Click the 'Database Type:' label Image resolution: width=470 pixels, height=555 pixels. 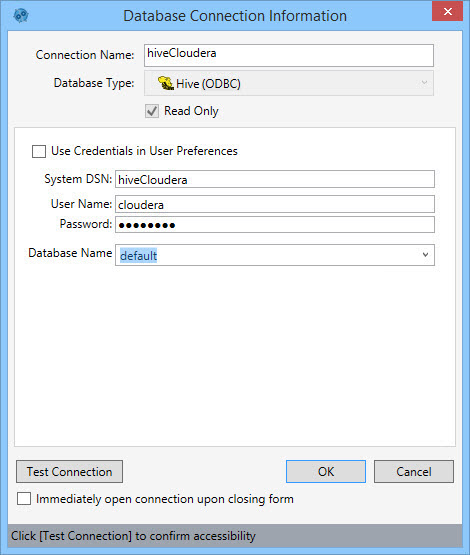pos(94,83)
